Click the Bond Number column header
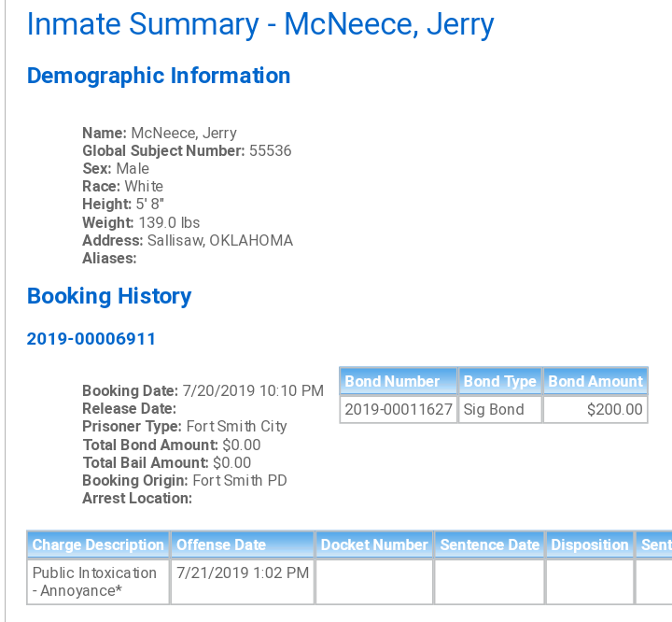 (x=399, y=381)
